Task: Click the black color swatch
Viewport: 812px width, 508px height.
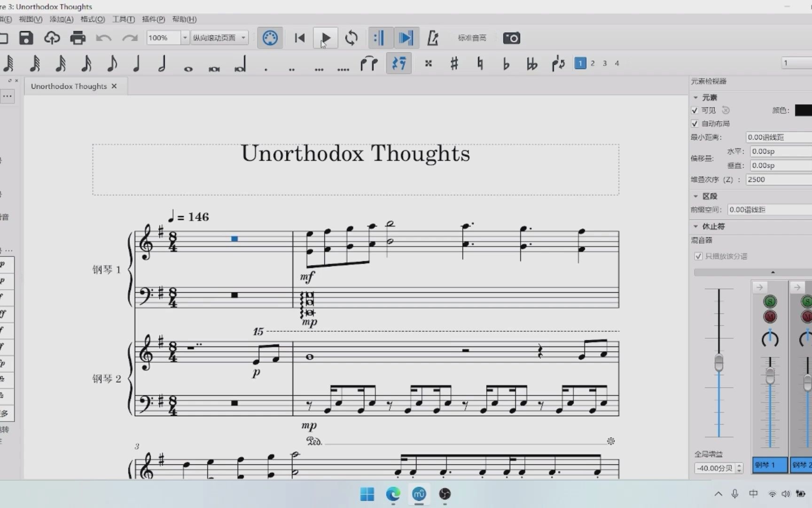Action: (x=803, y=110)
